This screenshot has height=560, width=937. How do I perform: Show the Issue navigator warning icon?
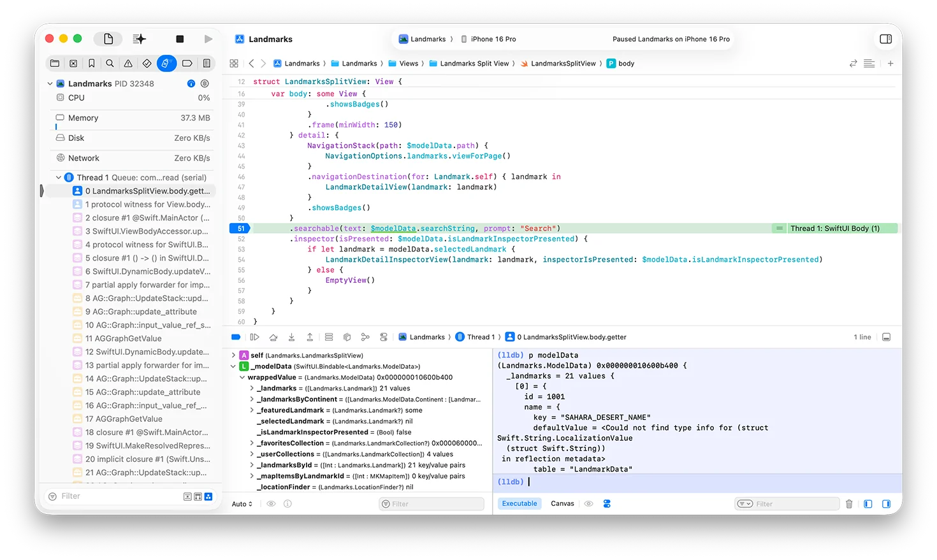click(128, 63)
